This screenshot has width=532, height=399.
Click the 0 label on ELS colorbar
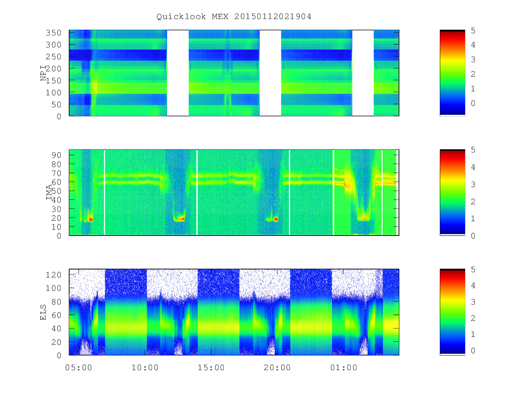(x=473, y=351)
